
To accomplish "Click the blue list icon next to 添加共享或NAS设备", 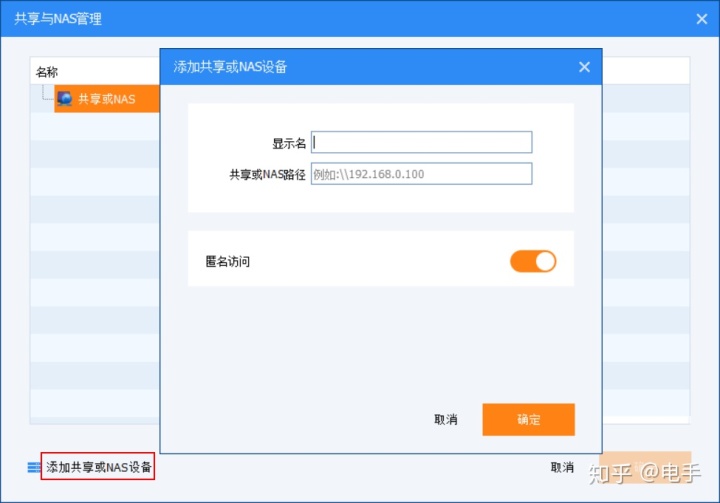I will click(34, 467).
